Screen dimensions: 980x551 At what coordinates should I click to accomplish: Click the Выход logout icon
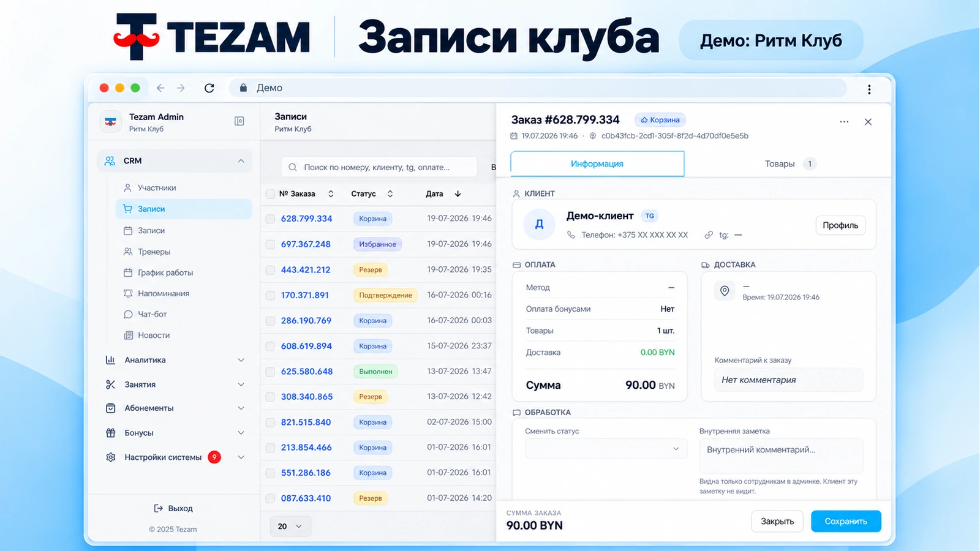click(x=158, y=508)
